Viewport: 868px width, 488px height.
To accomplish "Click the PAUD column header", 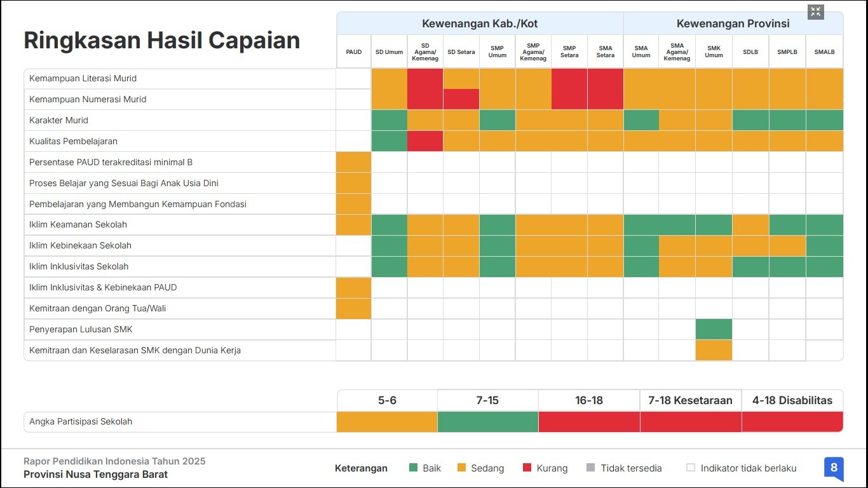I will tap(354, 52).
